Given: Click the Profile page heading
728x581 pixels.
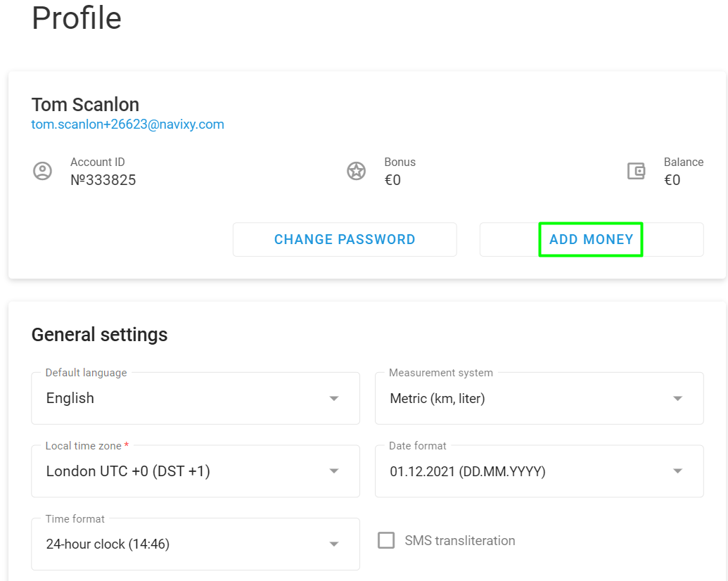Looking at the screenshot, I should (x=76, y=18).
